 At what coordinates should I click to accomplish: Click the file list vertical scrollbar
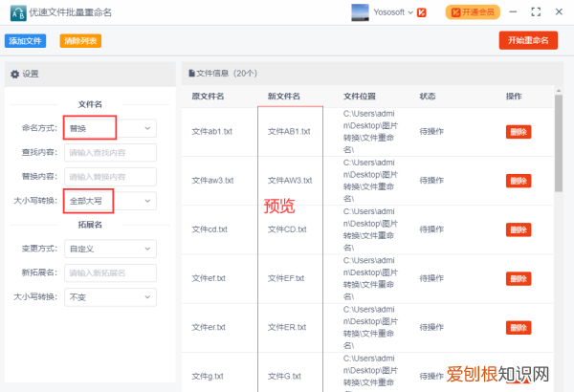pos(558,143)
